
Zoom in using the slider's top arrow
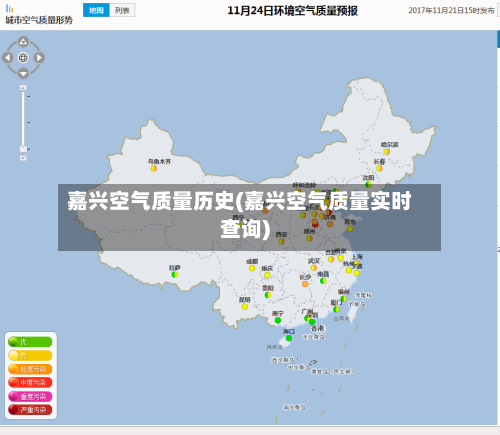click(23, 88)
